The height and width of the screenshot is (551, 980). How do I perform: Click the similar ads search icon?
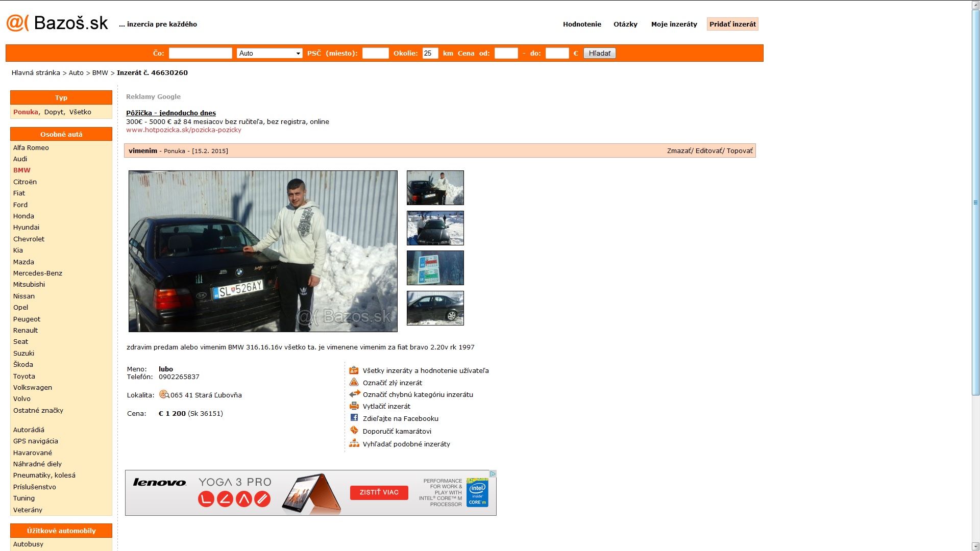[354, 443]
